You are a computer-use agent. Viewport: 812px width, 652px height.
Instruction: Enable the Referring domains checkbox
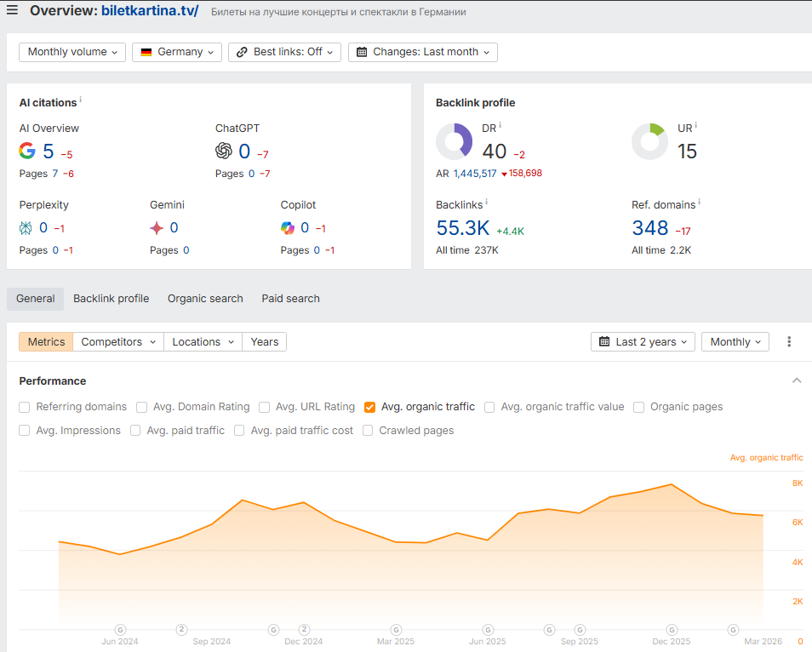coord(25,407)
